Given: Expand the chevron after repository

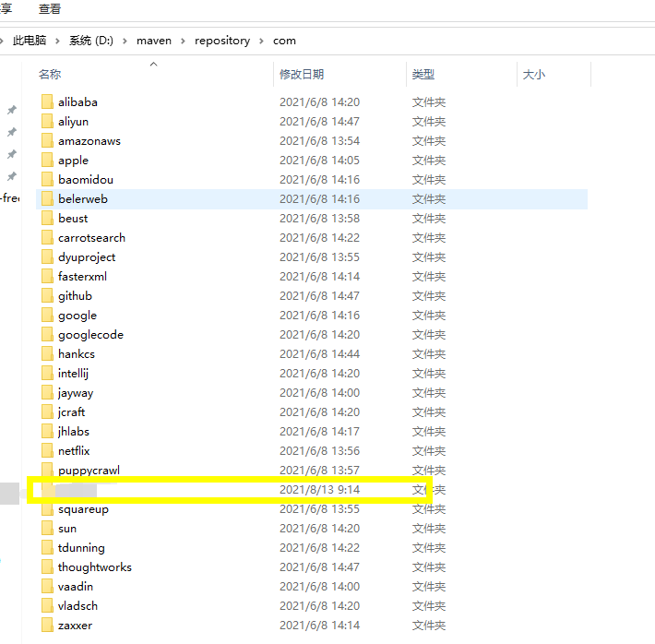Looking at the screenshot, I should click(x=261, y=41).
